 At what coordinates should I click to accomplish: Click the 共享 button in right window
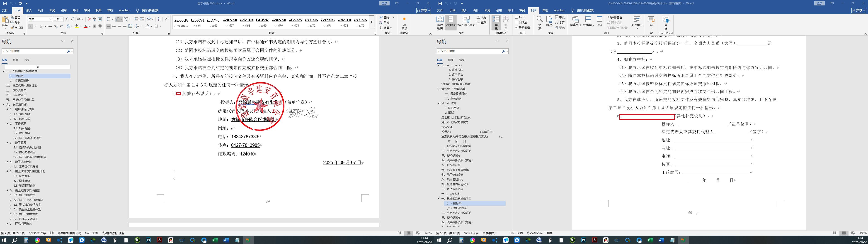[858, 10]
